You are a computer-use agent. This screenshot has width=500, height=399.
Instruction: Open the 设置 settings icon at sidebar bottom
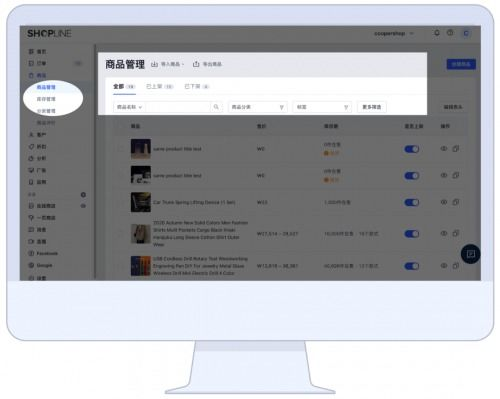(31, 278)
